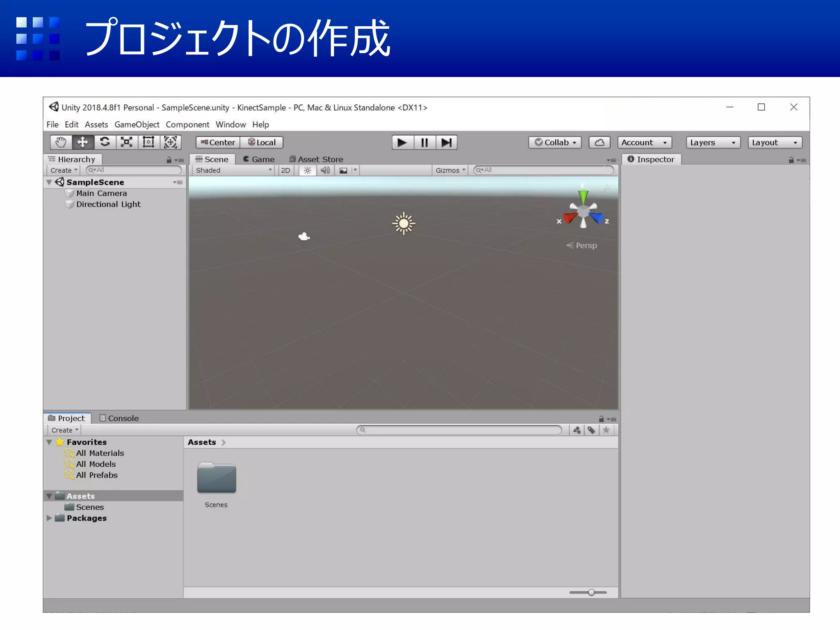Toggle Persp projection label
The height and width of the screenshot is (630, 840).
click(x=582, y=245)
